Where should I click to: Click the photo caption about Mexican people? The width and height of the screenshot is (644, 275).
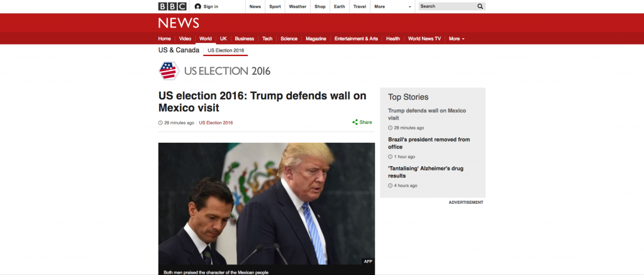pyautogui.click(x=216, y=272)
